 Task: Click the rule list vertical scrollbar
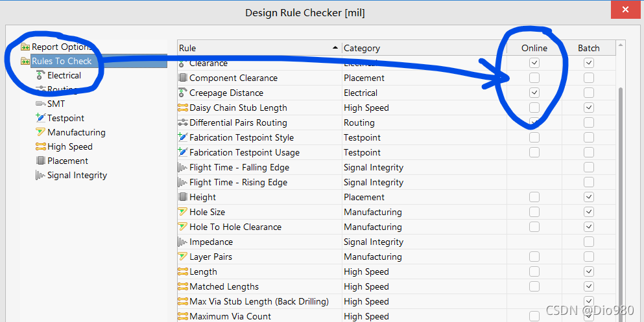(x=621, y=194)
